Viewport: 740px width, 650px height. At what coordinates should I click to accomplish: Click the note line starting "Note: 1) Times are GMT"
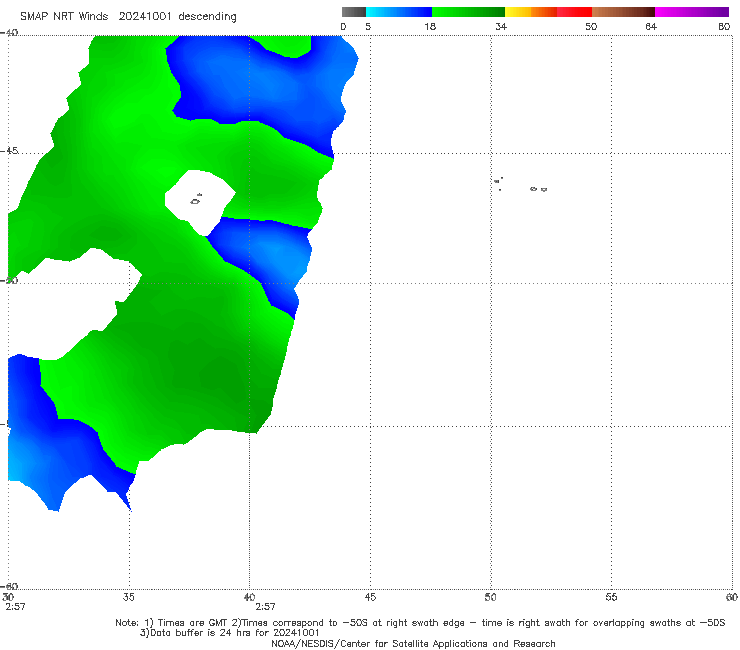pos(420,623)
